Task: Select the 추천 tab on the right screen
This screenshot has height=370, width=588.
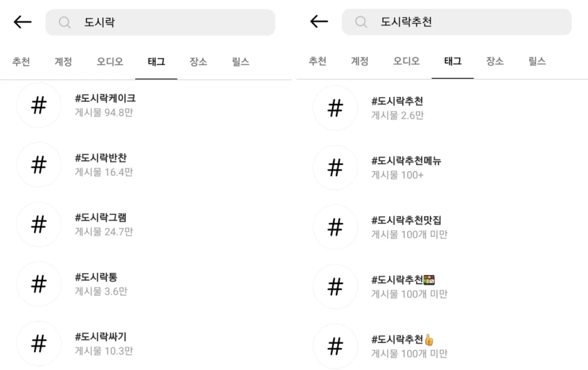Action: coord(318,61)
